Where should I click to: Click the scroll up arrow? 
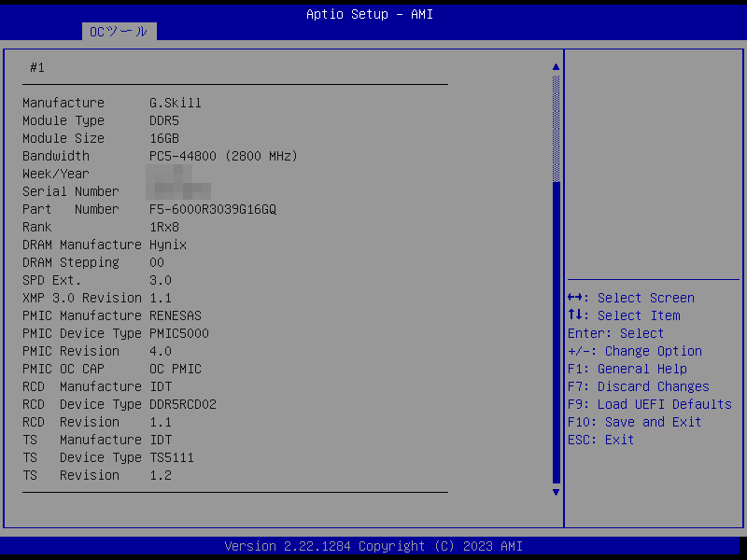coord(556,67)
